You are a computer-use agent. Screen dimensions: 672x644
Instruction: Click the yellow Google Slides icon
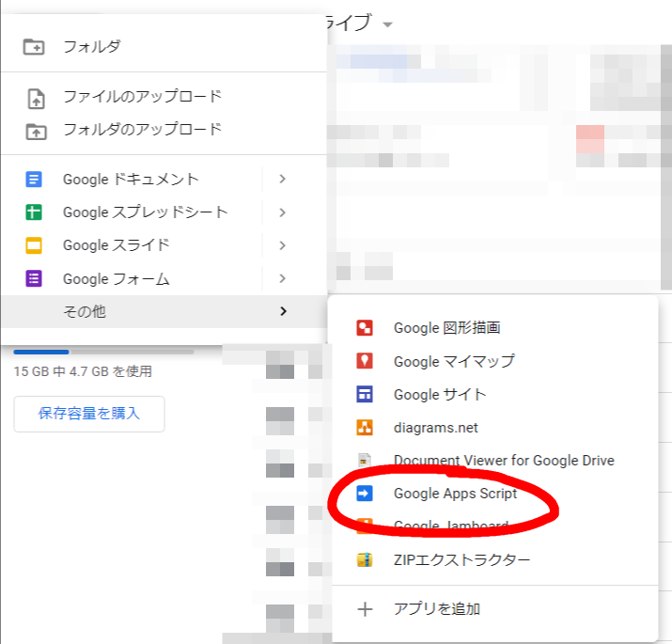pyautogui.click(x=34, y=245)
